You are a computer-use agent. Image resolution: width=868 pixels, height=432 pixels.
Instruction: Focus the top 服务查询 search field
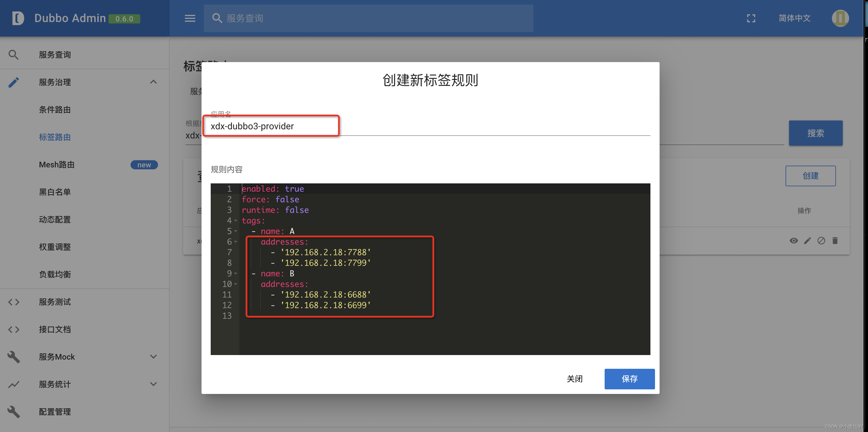tap(368, 18)
